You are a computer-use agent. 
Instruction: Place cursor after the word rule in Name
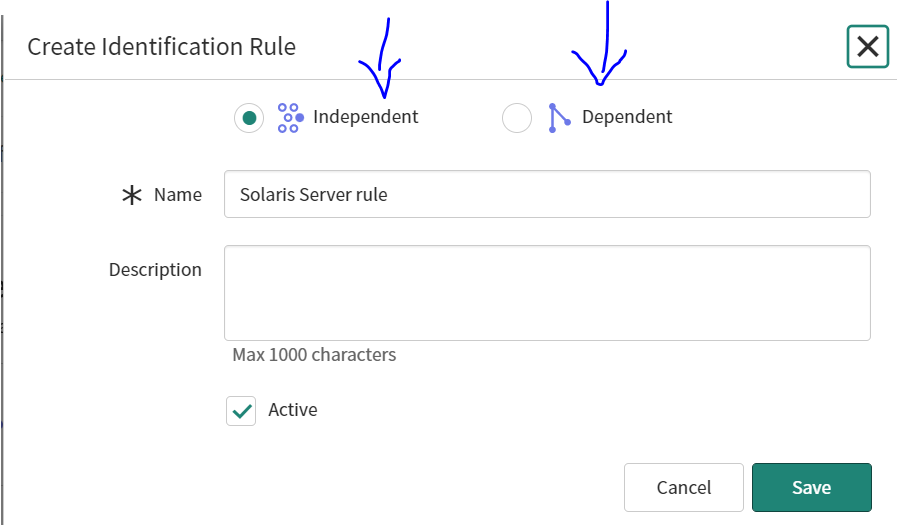tap(389, 195)
